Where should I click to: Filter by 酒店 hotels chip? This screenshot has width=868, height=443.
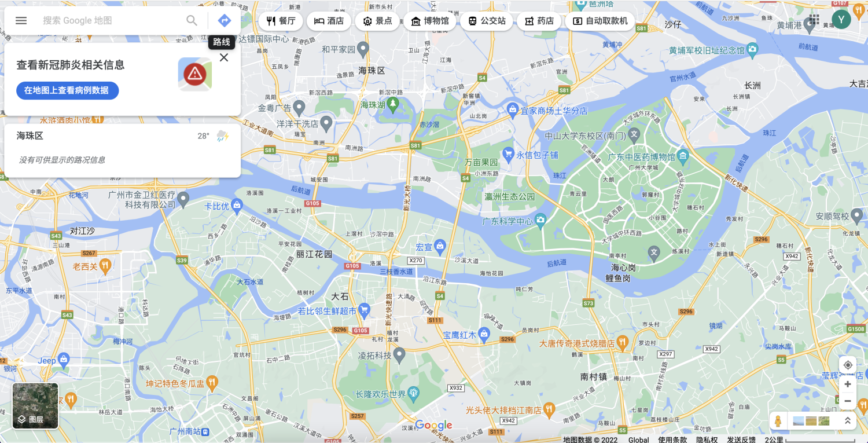(x=329, y=21)
